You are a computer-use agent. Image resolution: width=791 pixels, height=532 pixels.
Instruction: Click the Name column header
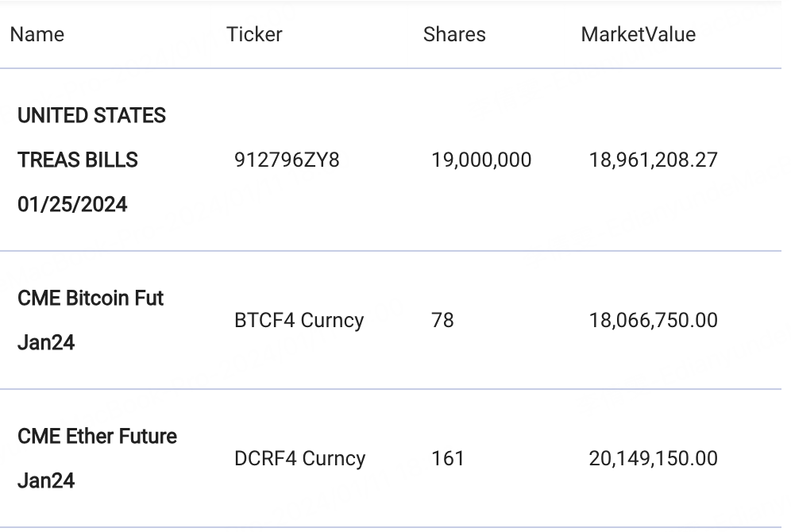(37, 34)
